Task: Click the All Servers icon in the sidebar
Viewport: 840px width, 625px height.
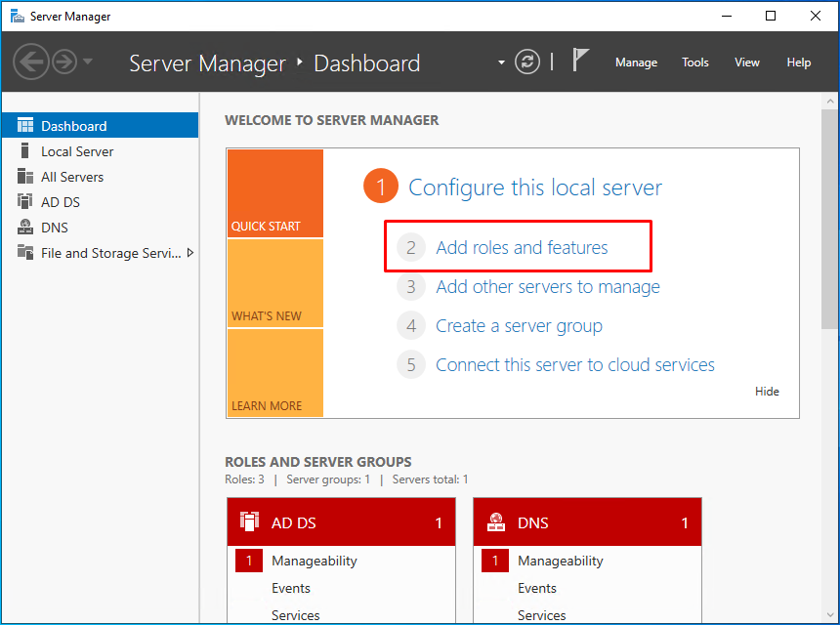Action: click(25, 176)
